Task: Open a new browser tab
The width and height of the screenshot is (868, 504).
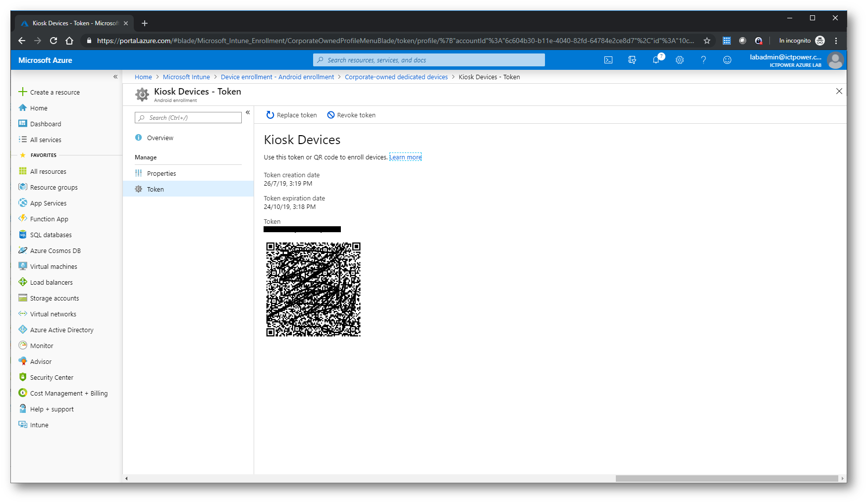Action: click(145, 23)
